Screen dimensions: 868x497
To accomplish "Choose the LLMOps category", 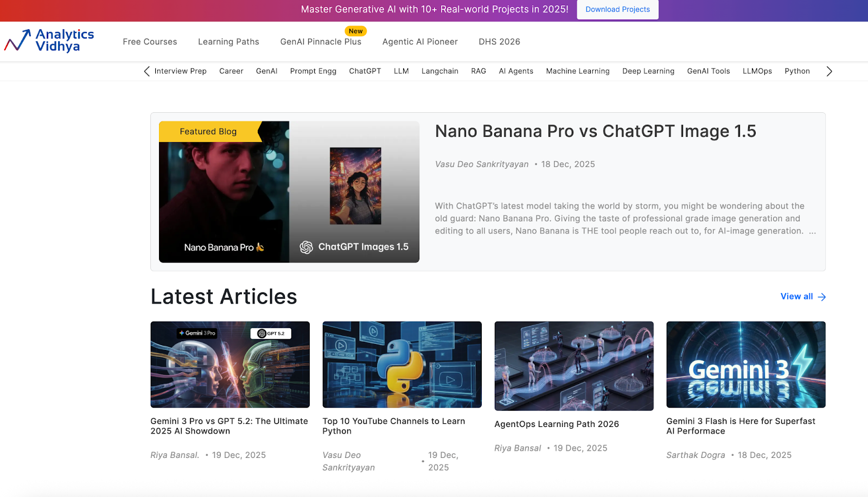I will tap(757, 71).
